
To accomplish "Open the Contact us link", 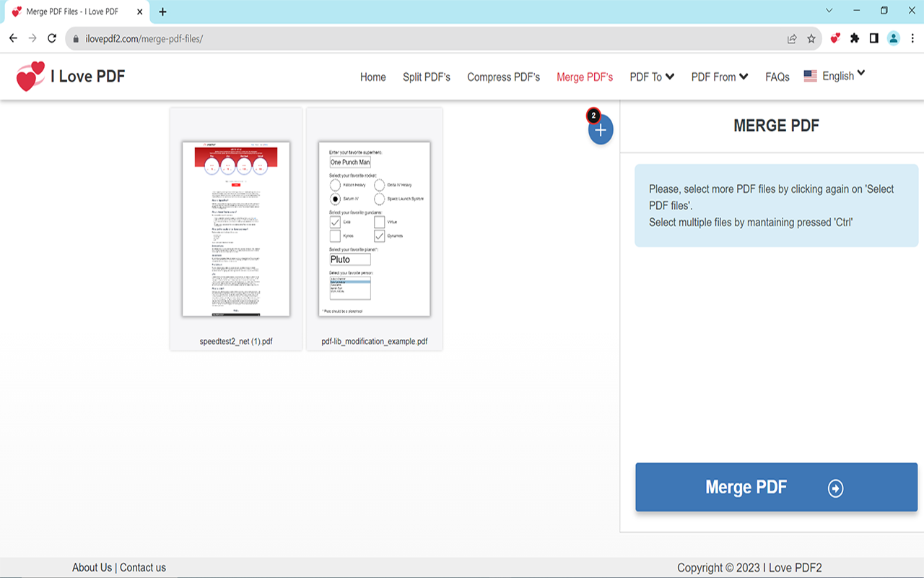I will 142,567.
